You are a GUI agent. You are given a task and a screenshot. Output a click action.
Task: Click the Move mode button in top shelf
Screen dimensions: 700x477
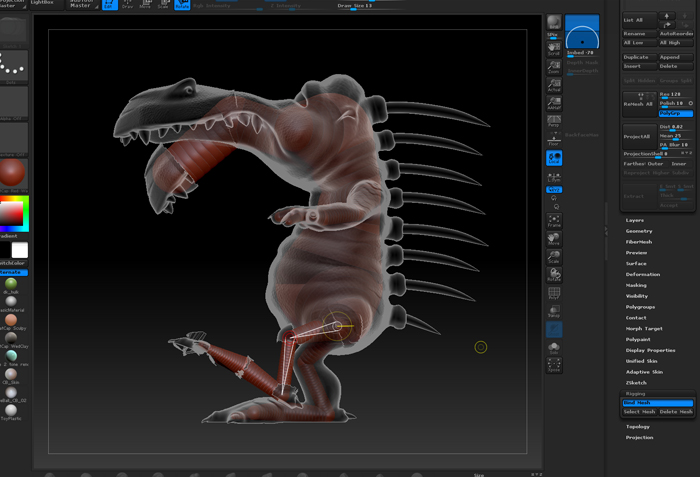[x=145, y=4]
